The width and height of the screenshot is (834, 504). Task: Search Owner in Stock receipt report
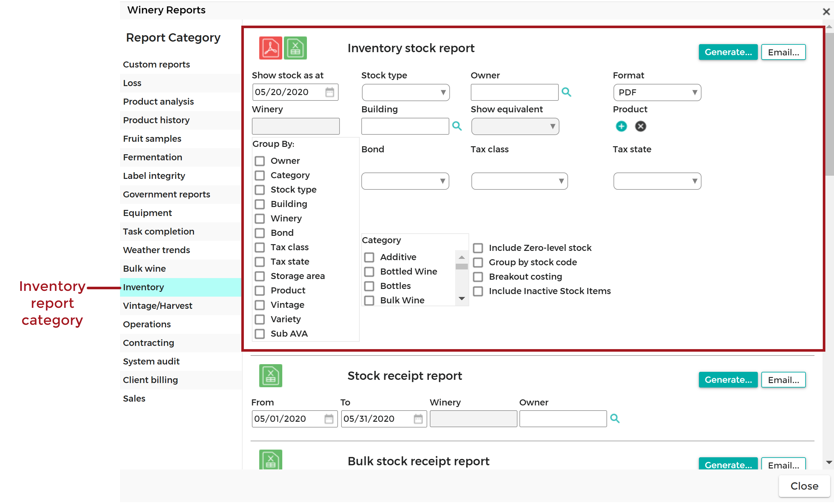(615, 419)
